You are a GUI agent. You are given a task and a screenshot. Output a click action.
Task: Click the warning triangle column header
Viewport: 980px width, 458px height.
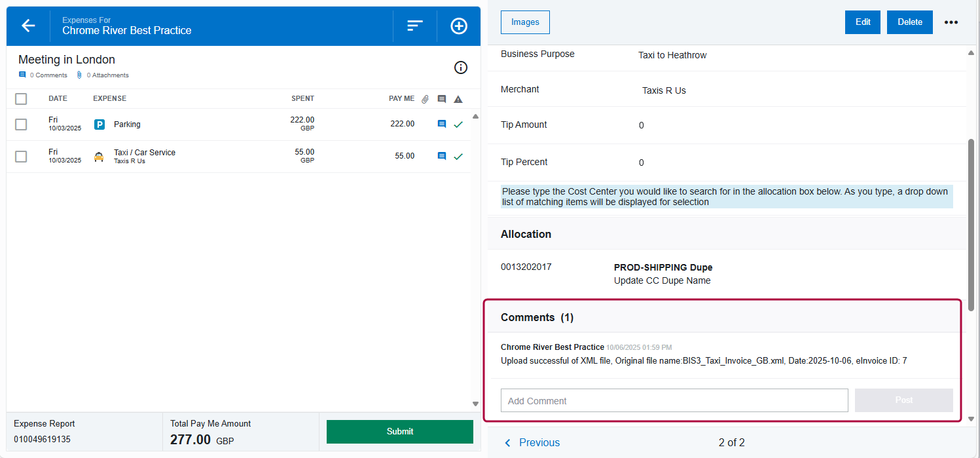click(458, 98)
